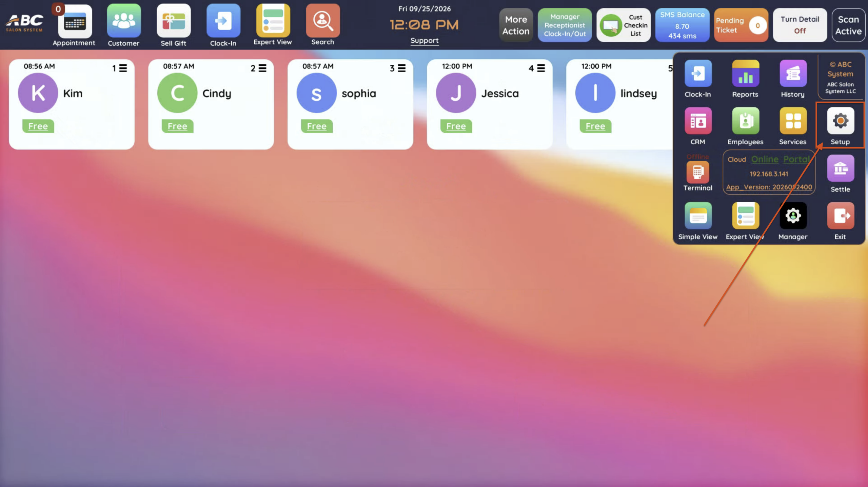Open the Services icon
Image resolution: width=868 pixels, height=487 pixels.
[793, 121]
